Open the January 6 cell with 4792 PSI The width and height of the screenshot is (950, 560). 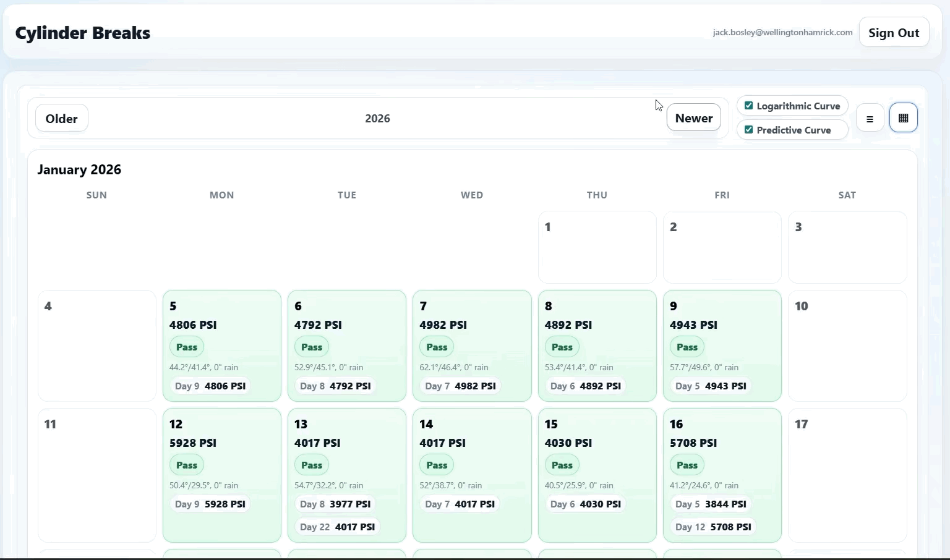[347, 346]
